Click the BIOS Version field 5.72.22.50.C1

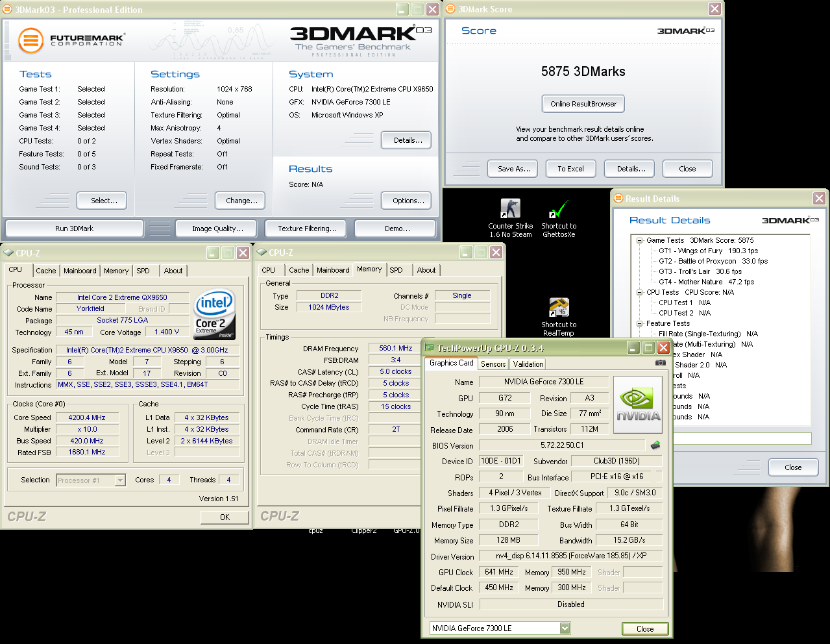point(563,445)
